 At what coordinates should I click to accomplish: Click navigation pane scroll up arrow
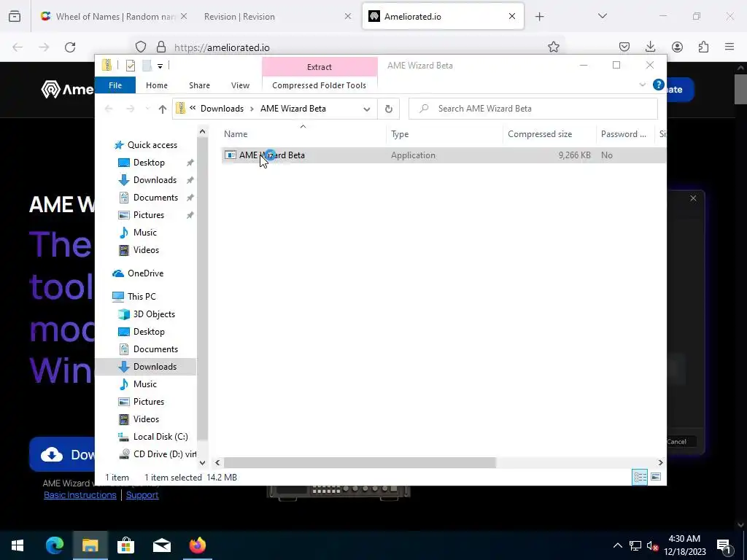203,131
